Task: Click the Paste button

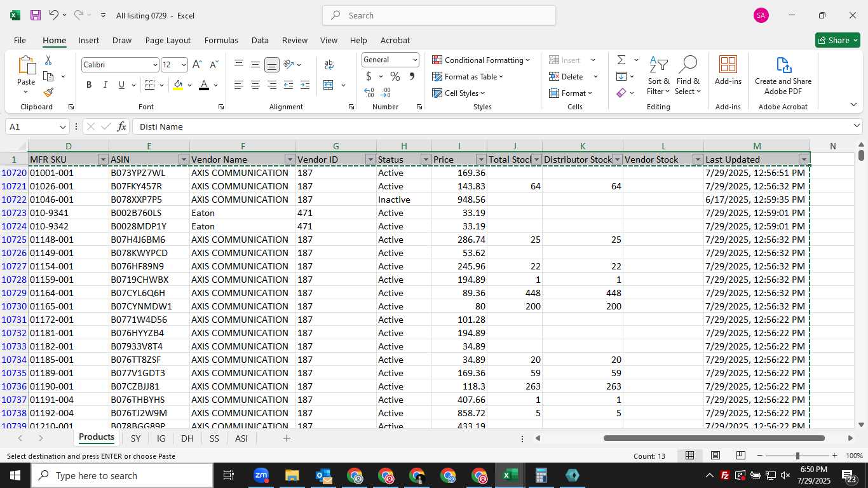Action: tap(26, 75)
